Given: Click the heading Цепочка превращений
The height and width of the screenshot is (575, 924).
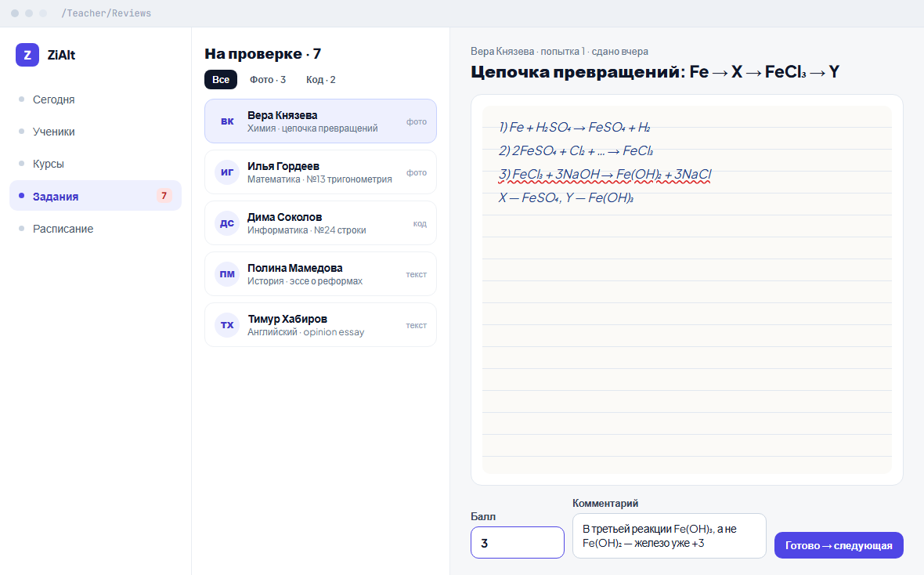Looking at the screenshot, I should point(655,72).
